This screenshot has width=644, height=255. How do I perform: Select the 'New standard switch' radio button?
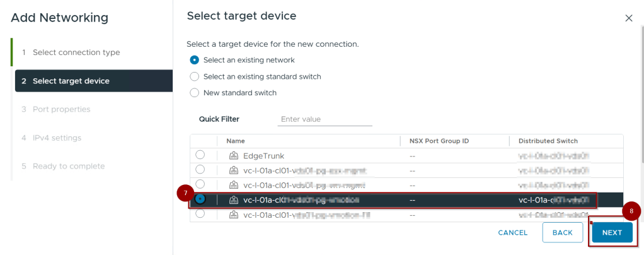(195, 93)
